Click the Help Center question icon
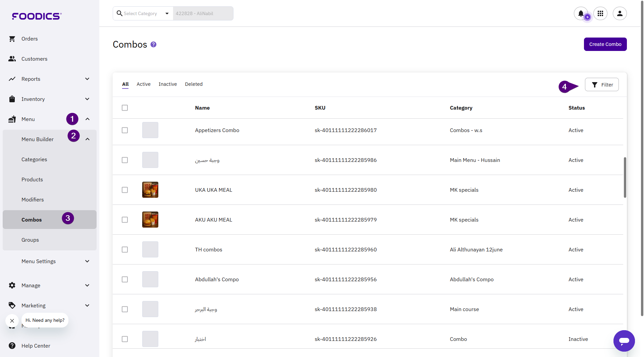 [x=12, y=346]
